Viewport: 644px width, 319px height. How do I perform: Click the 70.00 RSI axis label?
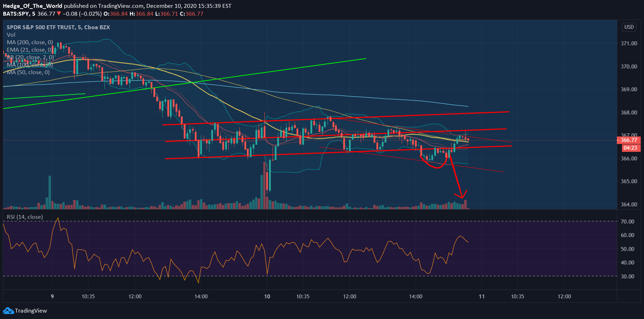coord(628,222)
